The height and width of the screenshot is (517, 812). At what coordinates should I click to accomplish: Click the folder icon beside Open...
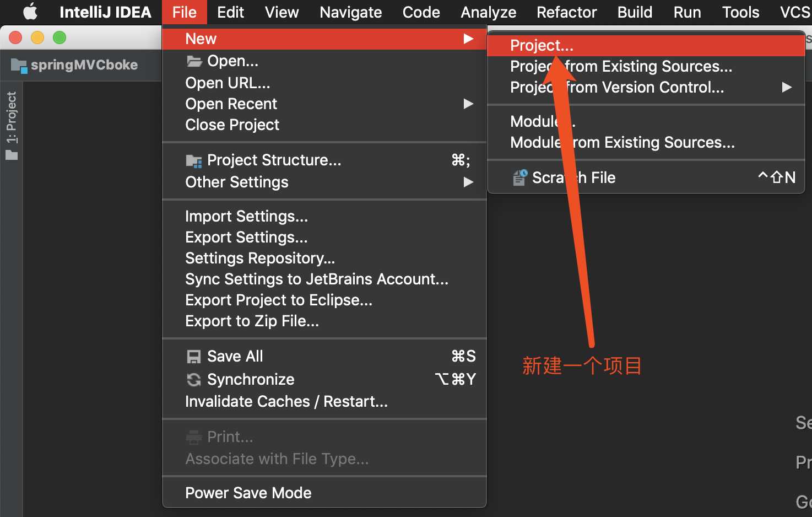coord(194,61)
